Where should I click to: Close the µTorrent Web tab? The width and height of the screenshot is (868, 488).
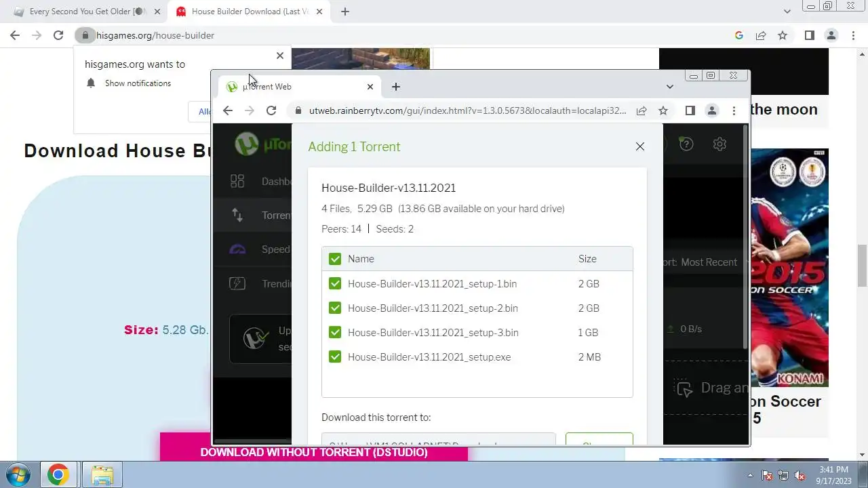[370, 87]
